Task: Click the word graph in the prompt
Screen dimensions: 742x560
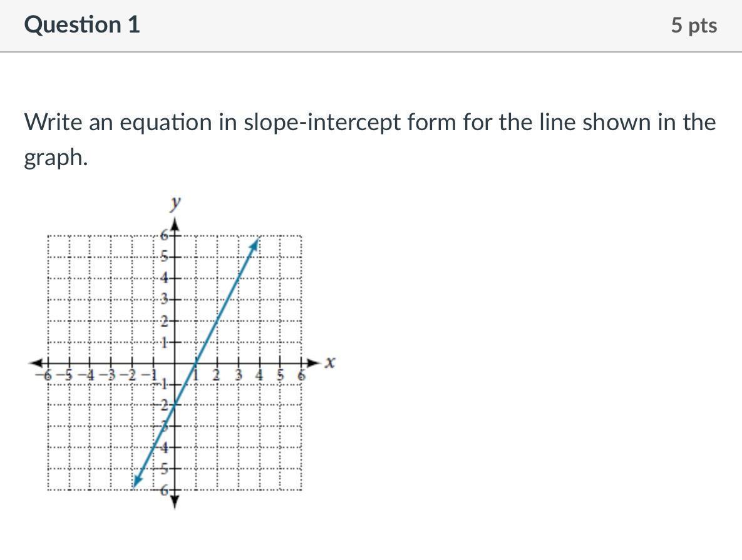Action: [x=55, y=158]
